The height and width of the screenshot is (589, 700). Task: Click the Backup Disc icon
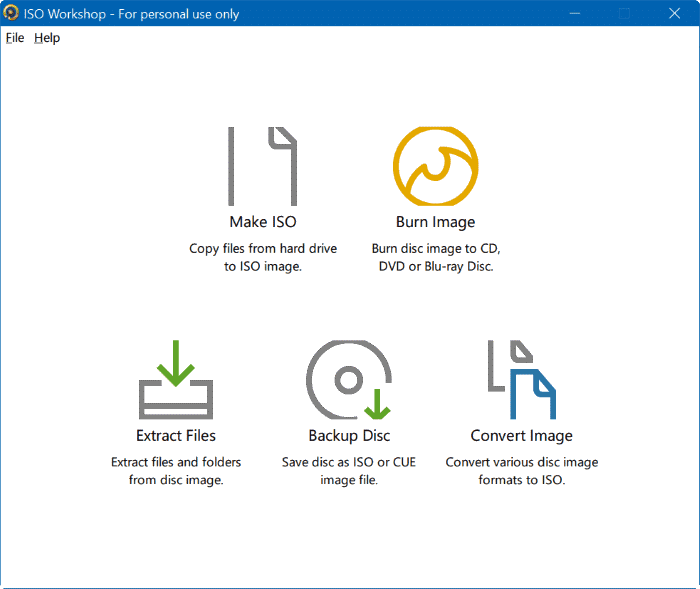349,380
